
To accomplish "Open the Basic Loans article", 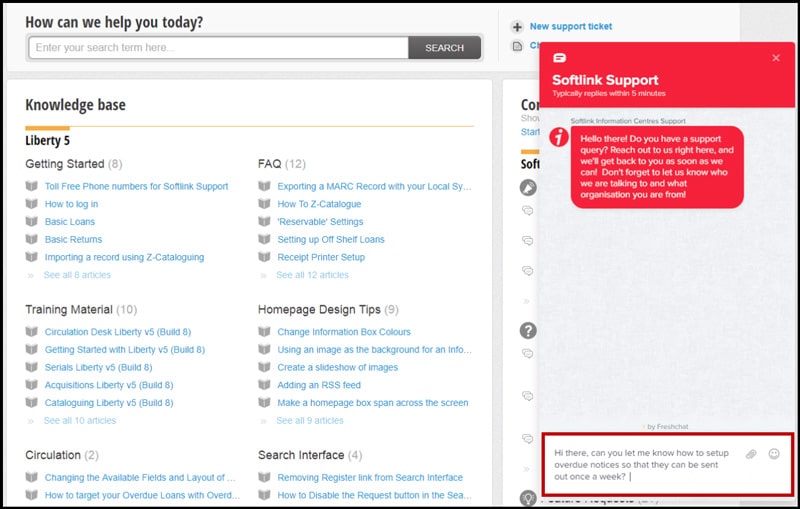I will pos(70,221).
